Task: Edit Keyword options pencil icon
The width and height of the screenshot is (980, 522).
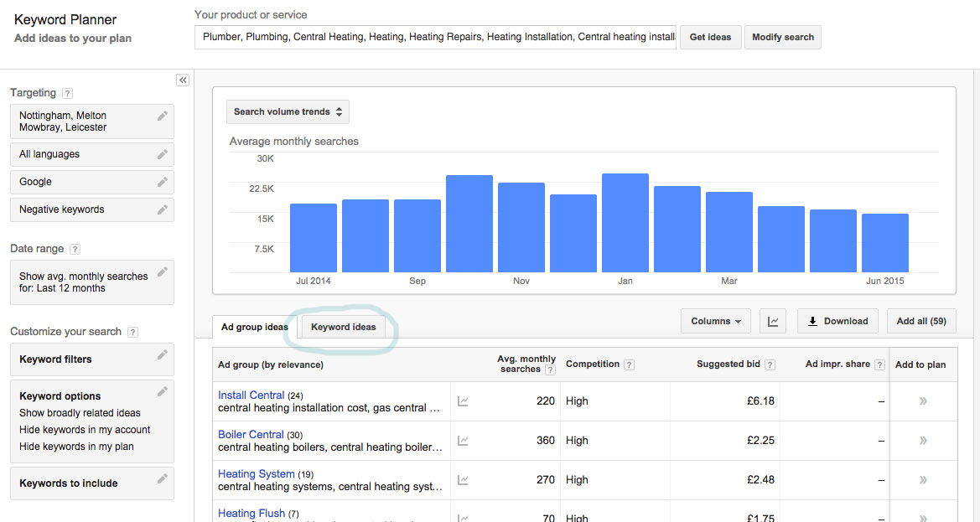Action: click(x=163, y=391)
